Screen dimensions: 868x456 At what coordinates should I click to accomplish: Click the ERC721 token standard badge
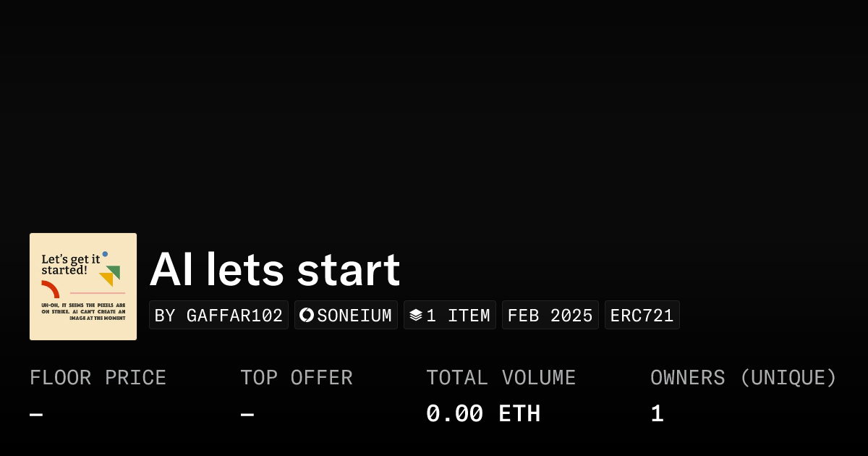[642, 316]
